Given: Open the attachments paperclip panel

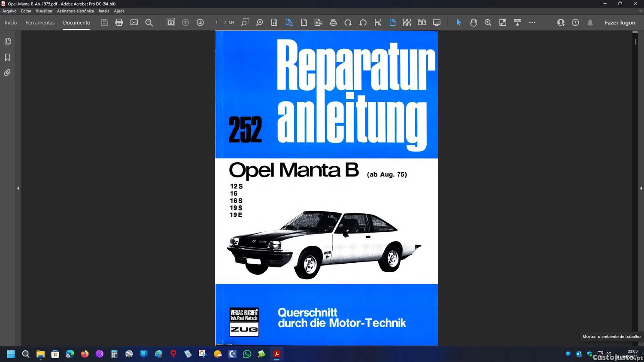Looking at the screenshot, I should (8, 73).
